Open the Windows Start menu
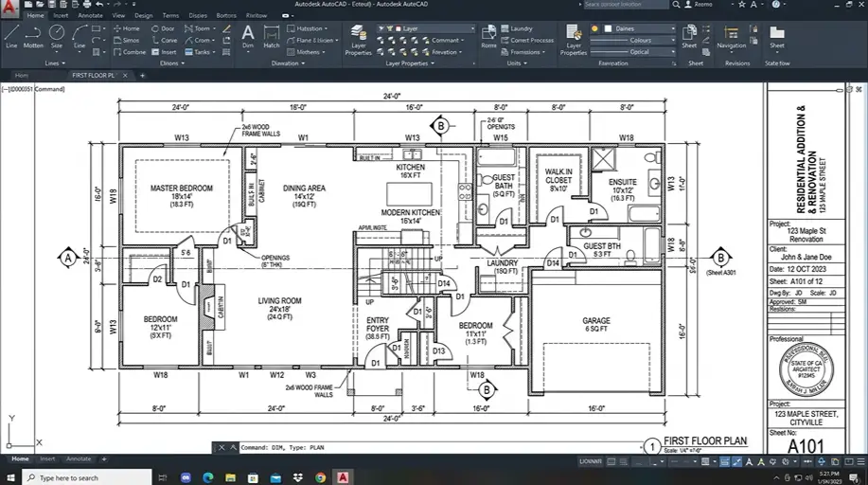The image size is (868, 485). pyautogui.click(x=10, y=477)
